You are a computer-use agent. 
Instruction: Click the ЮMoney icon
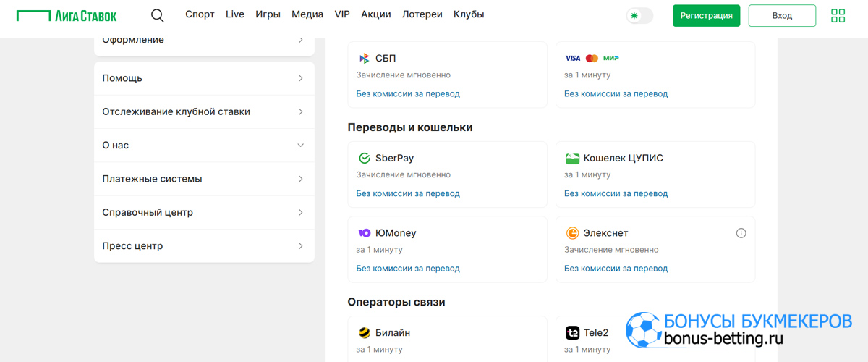(x=365, y=233)
